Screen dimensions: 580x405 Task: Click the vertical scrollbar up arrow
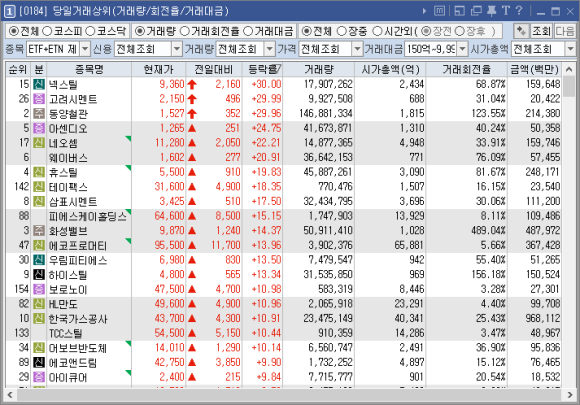[569, 70]
